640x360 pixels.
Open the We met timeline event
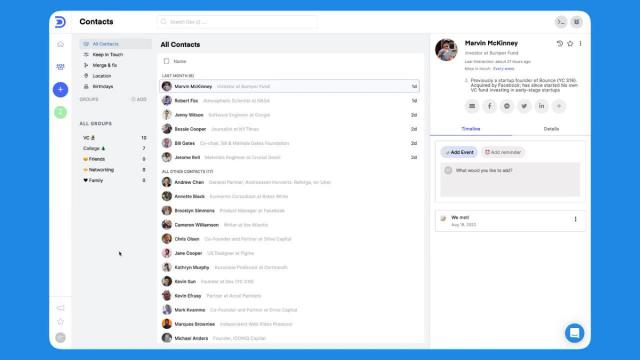pyautogui.click(x=510, y=221)
